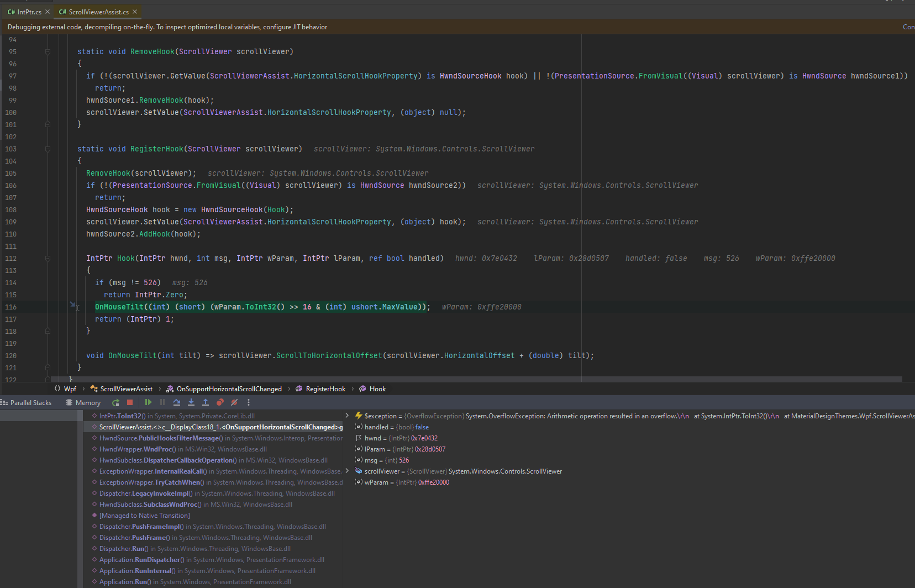Resume program execution

(148, 402)
